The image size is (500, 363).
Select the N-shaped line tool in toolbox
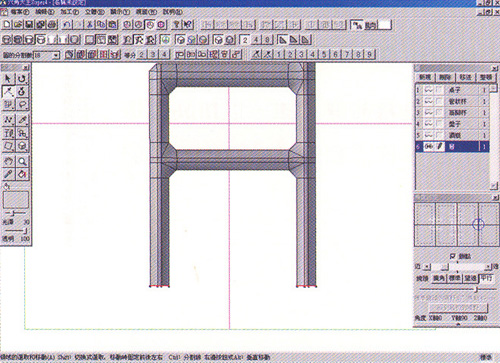8,120
